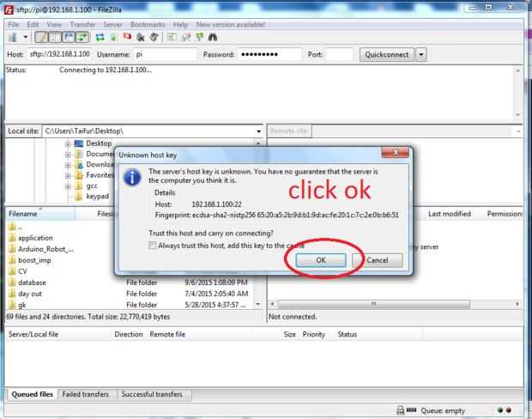Sort local files by Filename column
Image resolution: width=532 pixels, height=419 pixels.
[x=40, y=214]
